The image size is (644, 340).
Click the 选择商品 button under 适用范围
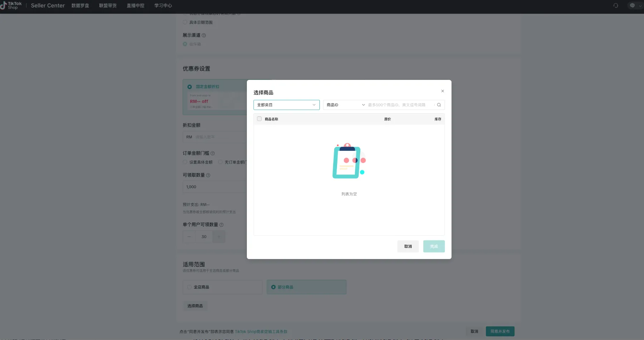[x=195, y=306]
